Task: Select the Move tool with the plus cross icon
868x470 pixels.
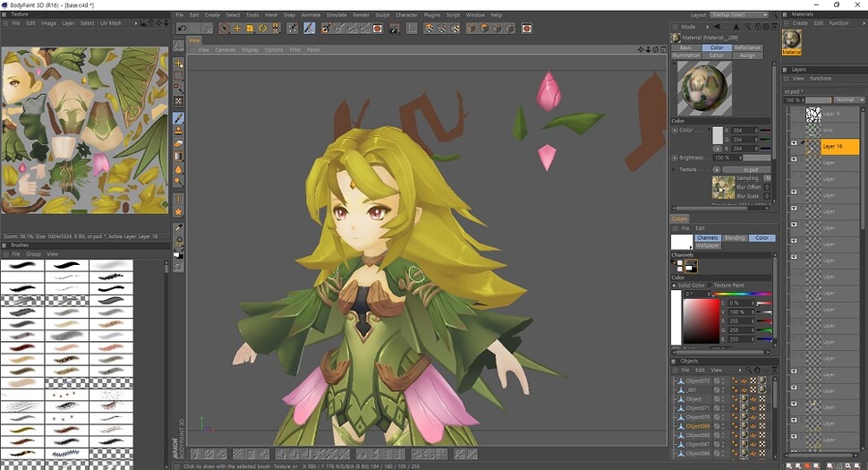Action: tap(237, 29)
